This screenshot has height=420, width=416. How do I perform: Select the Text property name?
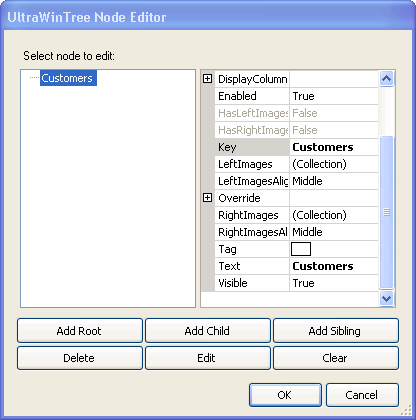tap(252, 266)
